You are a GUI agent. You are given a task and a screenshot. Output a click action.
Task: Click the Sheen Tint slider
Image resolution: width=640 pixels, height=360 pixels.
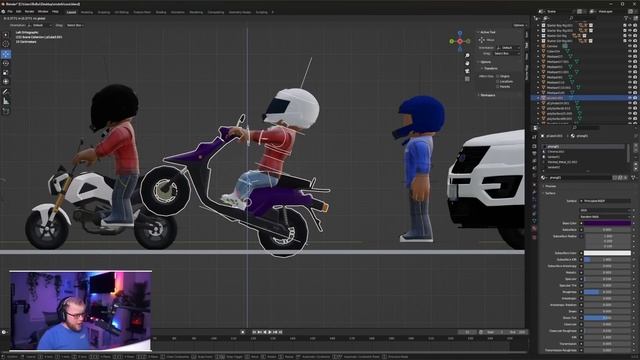pyautogui.click(x=607, y=318)
